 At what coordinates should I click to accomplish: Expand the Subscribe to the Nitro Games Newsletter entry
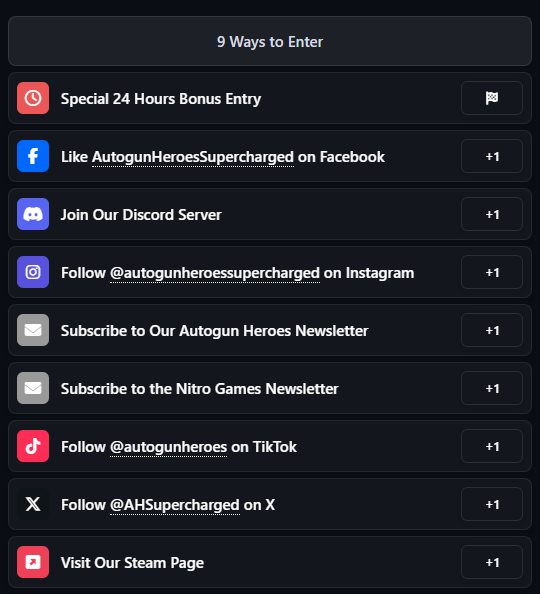(x=270, y=388)
